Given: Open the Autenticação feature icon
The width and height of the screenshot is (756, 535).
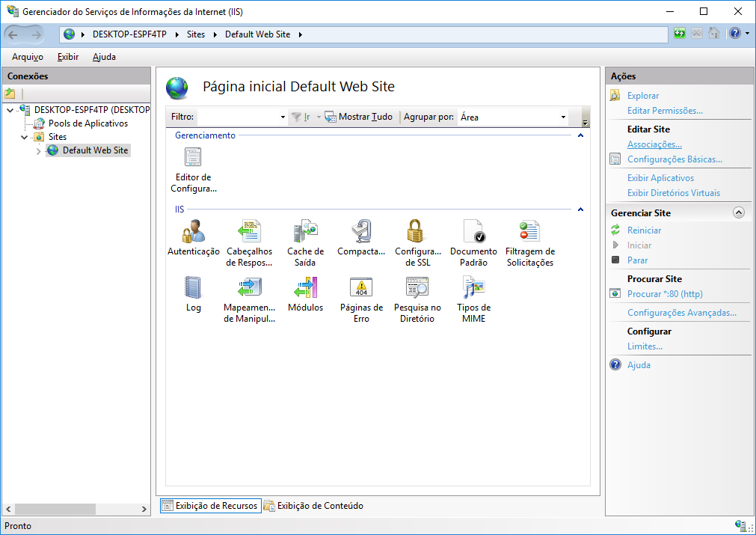Looking at the screenshot, I should click(193, 232).
